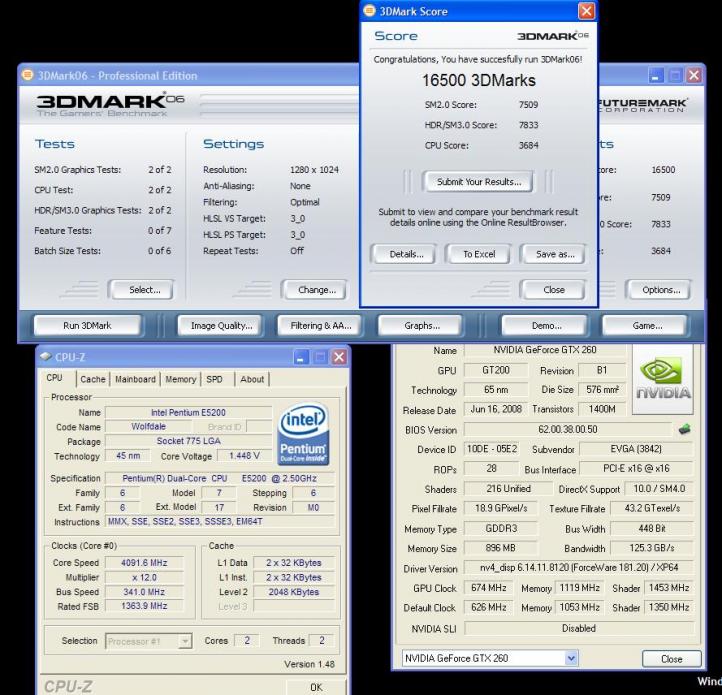Open the score Details button
The width and height of the screenshot is (722, 695).
tap(406, 254)
